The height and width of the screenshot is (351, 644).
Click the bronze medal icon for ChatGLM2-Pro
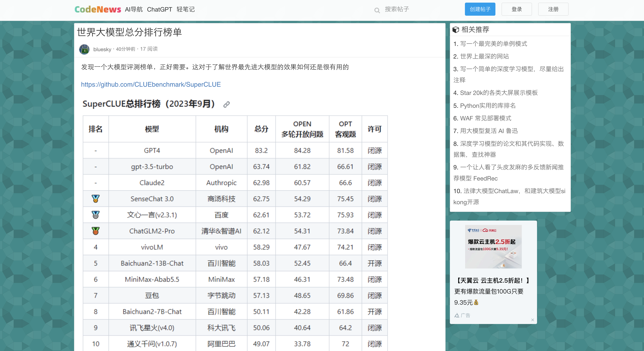[95, 231]
